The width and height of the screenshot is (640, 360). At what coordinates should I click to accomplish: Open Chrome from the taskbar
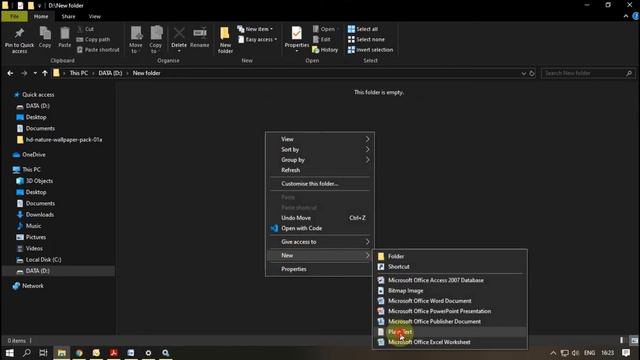tap(79, 353)
